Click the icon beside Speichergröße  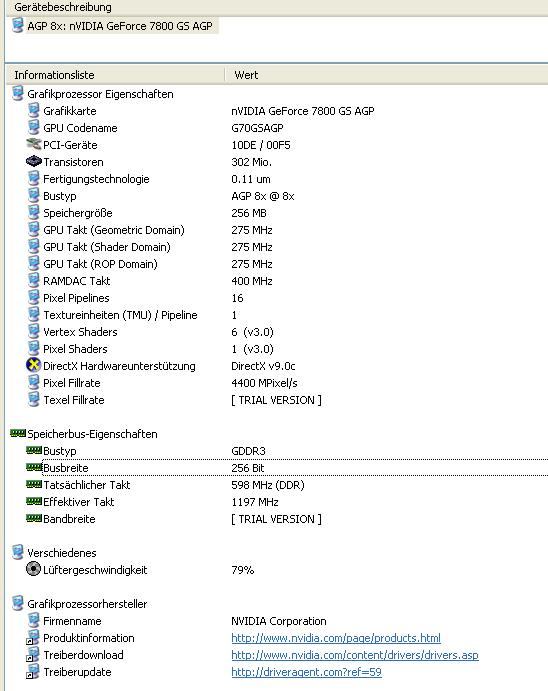tap(33, 212)
